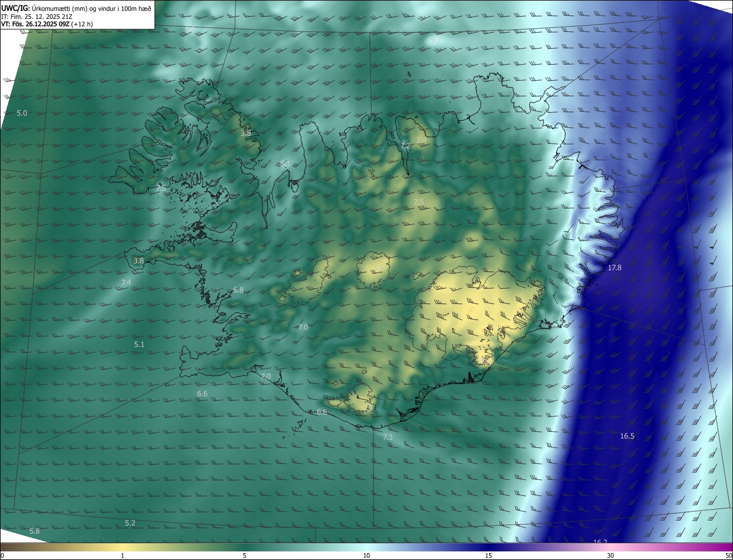Click the 17.8 value on the east coast
Viewport: 733px width, 560px height.
(614, 268)
